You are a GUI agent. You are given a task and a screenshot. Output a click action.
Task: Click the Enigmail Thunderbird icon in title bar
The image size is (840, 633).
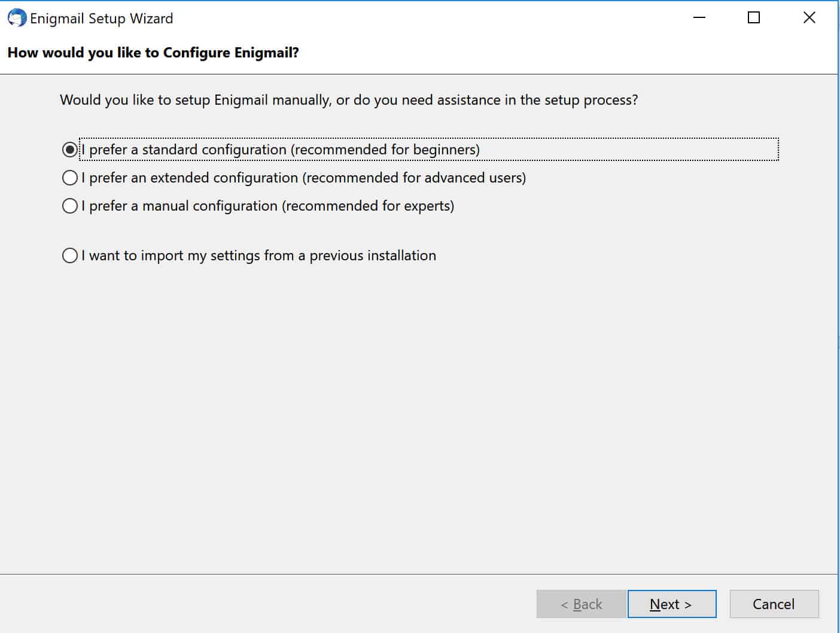(x=17, y=18)
